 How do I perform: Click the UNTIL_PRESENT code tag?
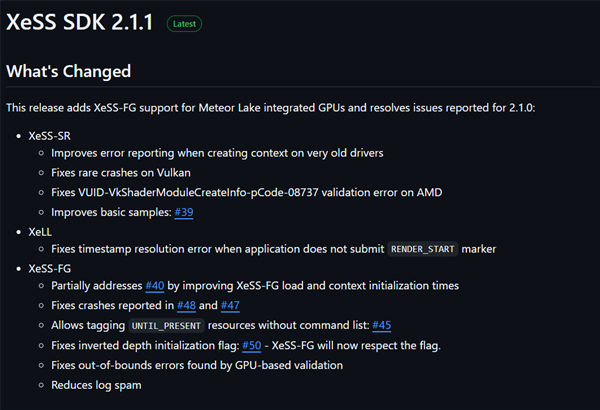click(166, 326)
